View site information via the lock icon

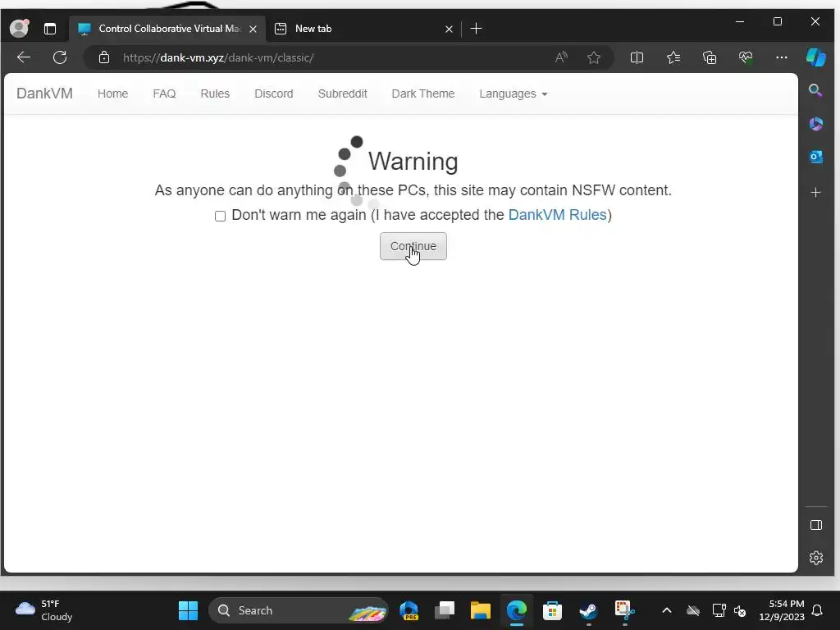104,57
